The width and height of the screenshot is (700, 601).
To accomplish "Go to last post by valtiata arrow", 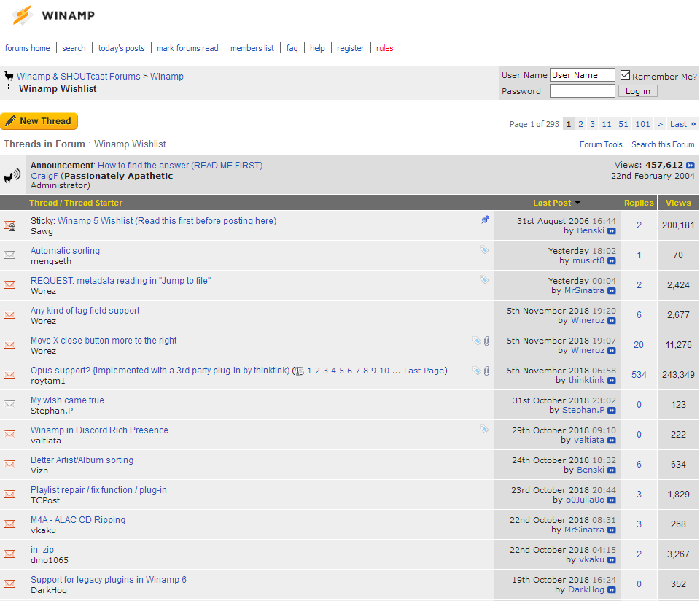I will (612, 441).
